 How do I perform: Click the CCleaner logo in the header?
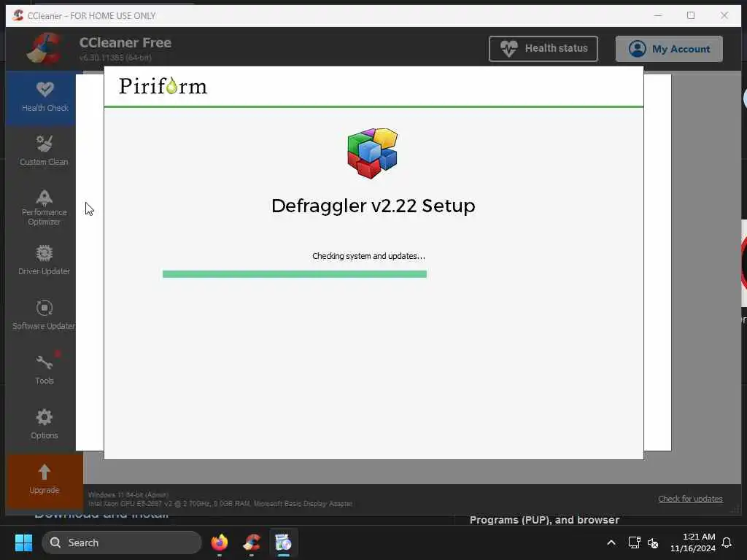[44, 48]
